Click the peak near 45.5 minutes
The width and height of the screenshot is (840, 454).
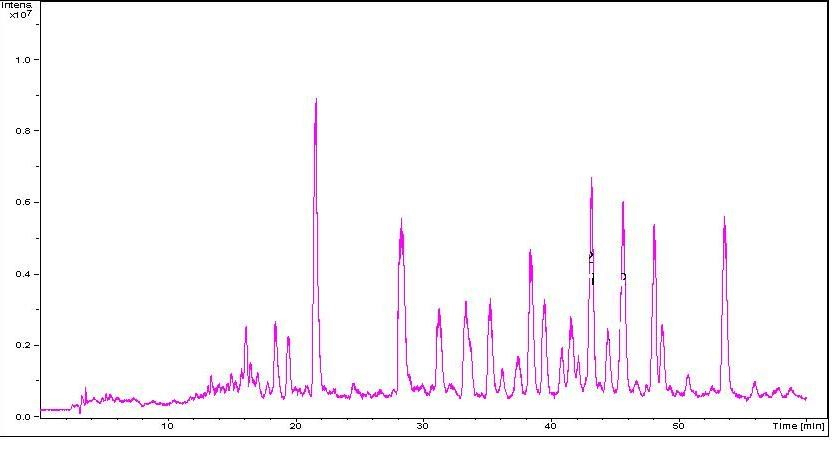point(623,205)
